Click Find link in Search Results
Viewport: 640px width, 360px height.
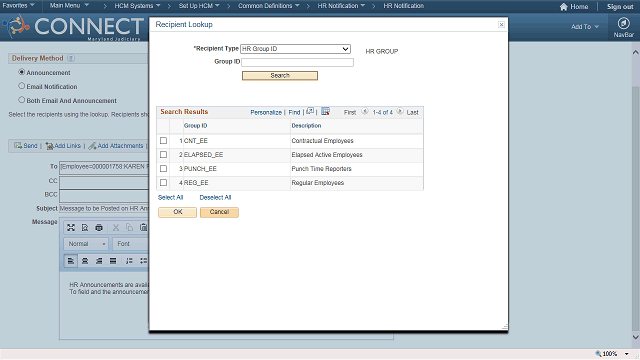(294, 112)
